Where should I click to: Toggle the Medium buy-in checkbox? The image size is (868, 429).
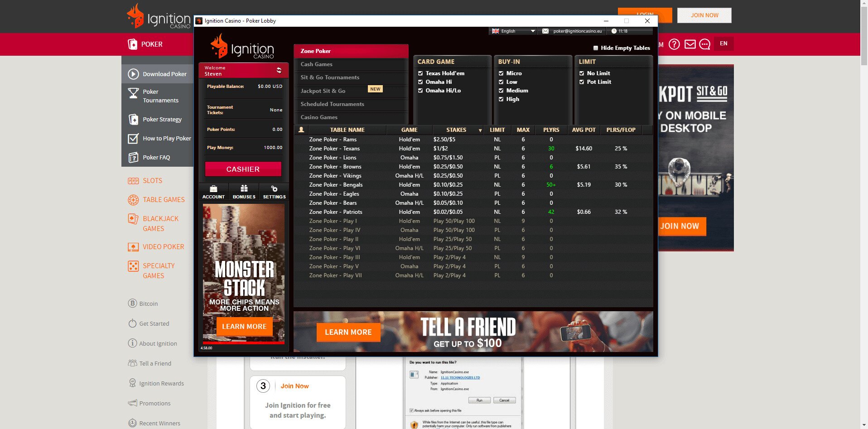(x=501, y=91)
